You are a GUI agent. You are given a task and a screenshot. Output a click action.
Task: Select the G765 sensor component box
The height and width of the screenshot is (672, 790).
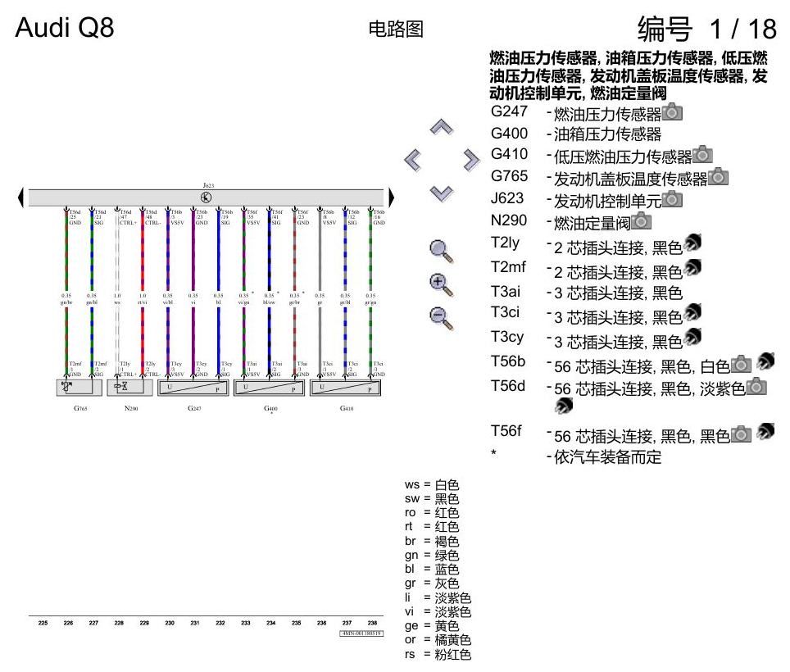click(79, 388)
